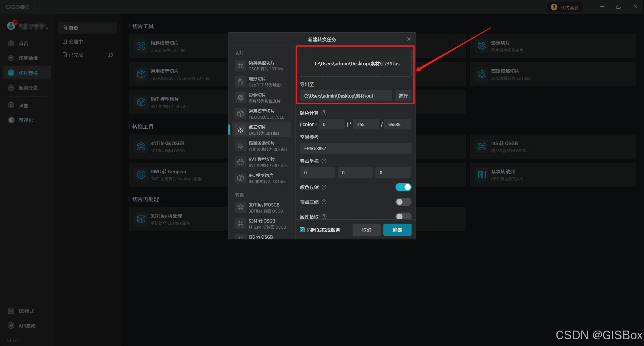Screen dimensions: 644x346
Task: Click the DWG 转 Geojson card icon
Action: pos(141,175)
